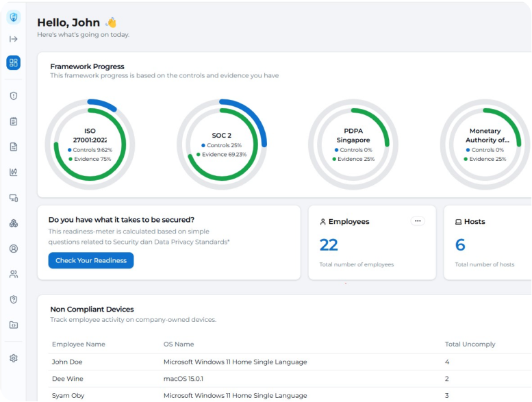The height and width of the screenshot is (402, 532).
Task: Open the Employees card three-dot menu
Action: click(418, 221)
